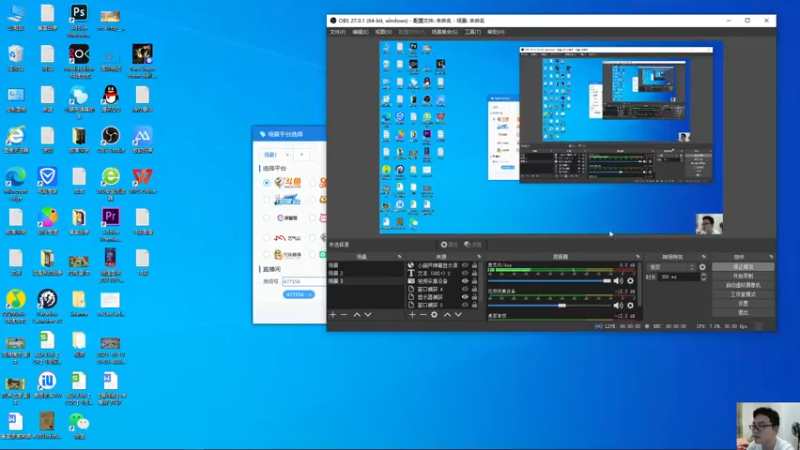Click the Exit button in Controls
This screenshot has width=800, height=450.
pos(743,312)
